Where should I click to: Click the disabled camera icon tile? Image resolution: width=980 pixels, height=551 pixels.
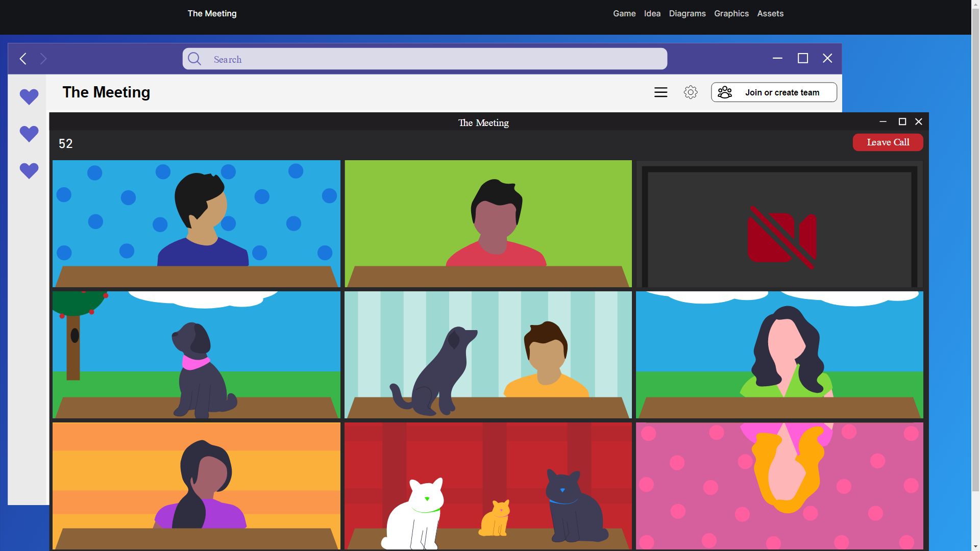[781, 237]
